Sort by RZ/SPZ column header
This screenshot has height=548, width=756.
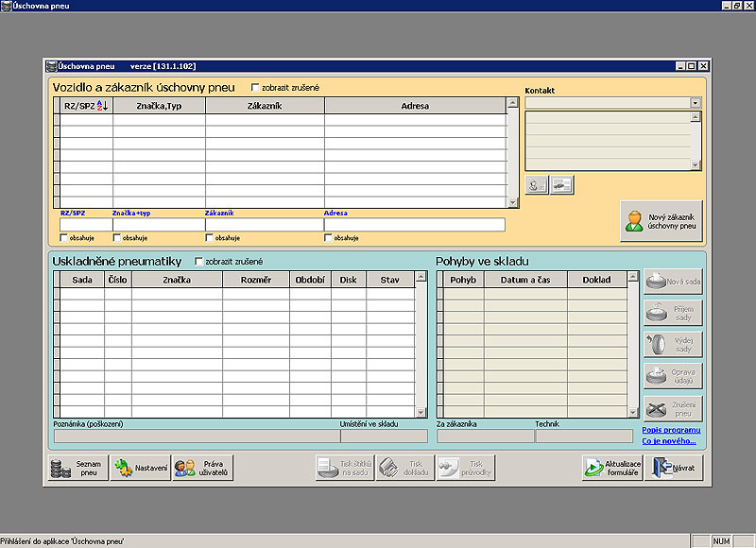point(86,106)
